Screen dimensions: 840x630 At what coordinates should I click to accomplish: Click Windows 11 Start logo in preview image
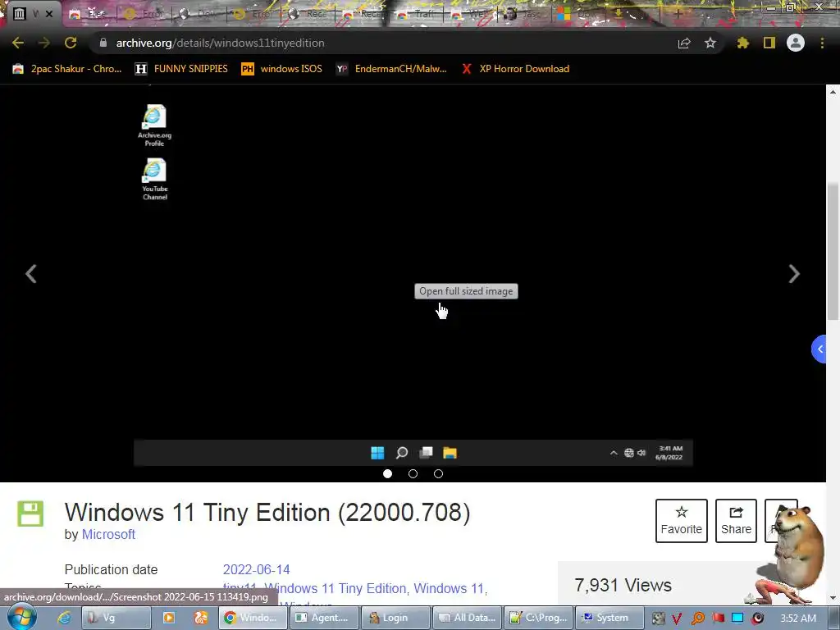click(x=377, y=453)
